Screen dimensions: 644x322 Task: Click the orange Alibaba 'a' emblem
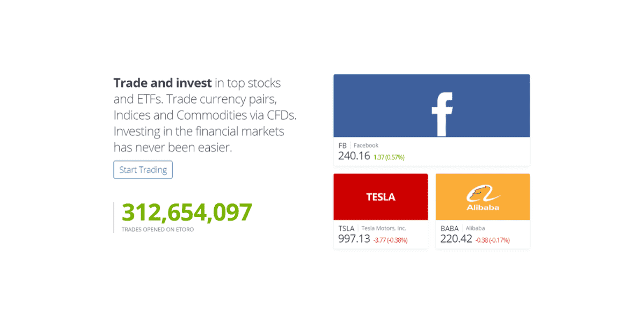[482, 192]
